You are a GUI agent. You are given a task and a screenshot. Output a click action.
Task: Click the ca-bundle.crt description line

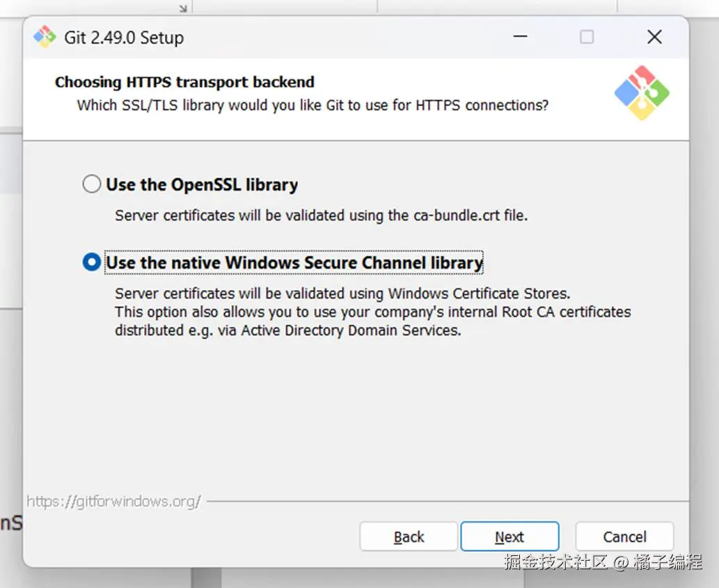coord(321,216)
